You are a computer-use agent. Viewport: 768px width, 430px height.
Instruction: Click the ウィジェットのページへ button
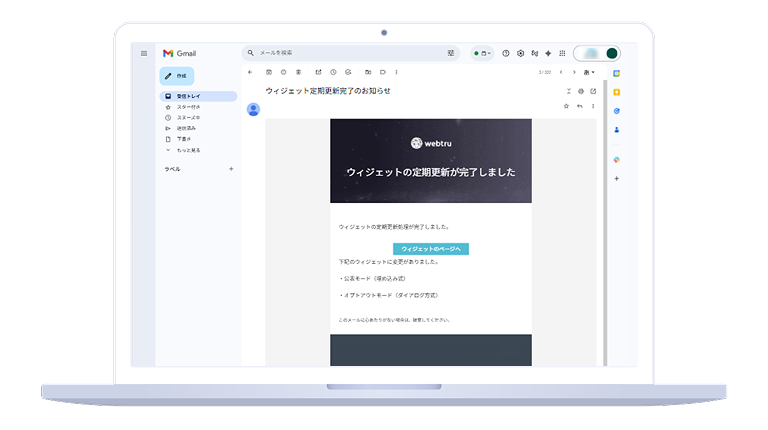(431, 249)
